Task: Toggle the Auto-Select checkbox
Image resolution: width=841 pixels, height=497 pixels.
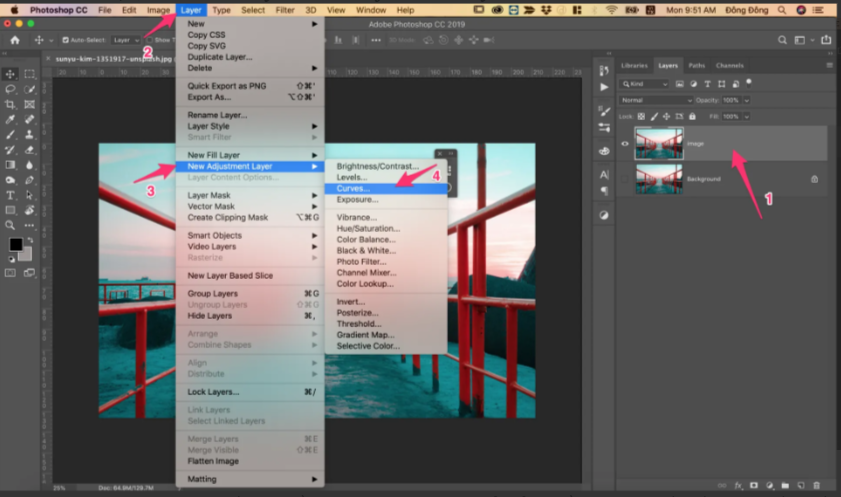Action: [x=65, y=40]
